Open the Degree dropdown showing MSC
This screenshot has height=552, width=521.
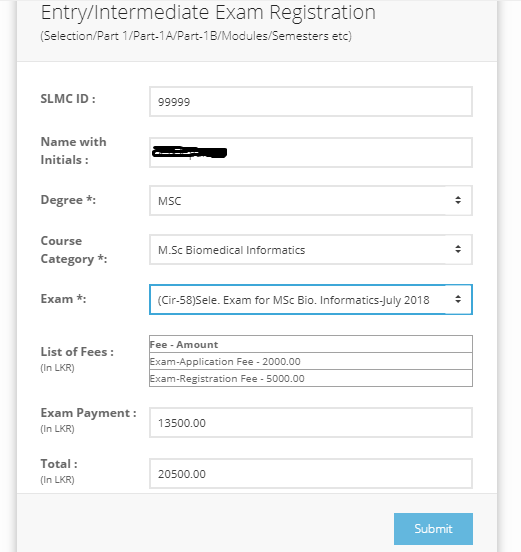coord(310,200)
